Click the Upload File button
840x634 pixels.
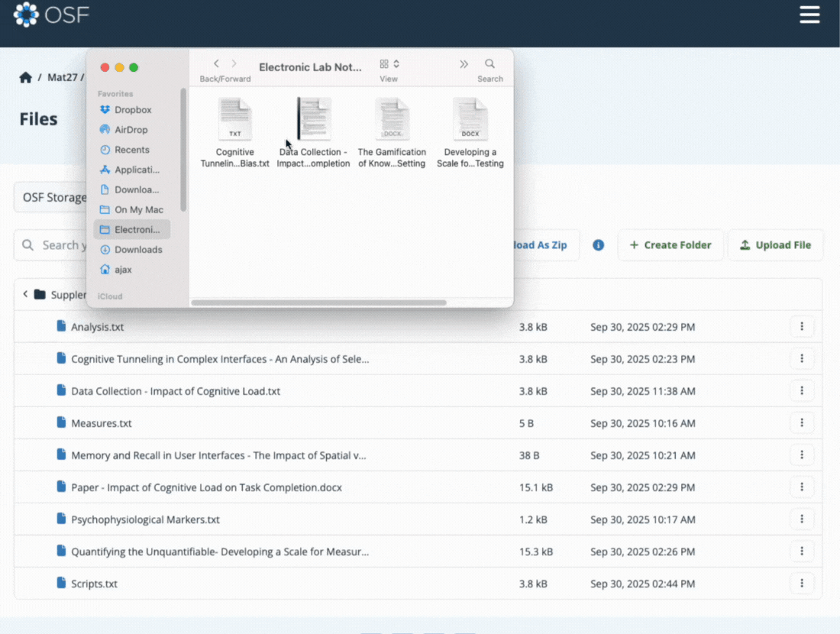775,245
